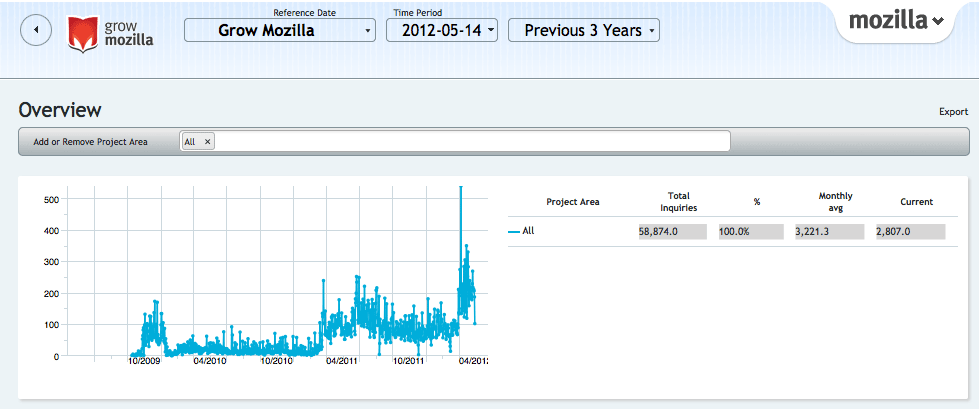Click the Overview section heading
The height and width of the screenshot is (409, 979).
[60, 111]
